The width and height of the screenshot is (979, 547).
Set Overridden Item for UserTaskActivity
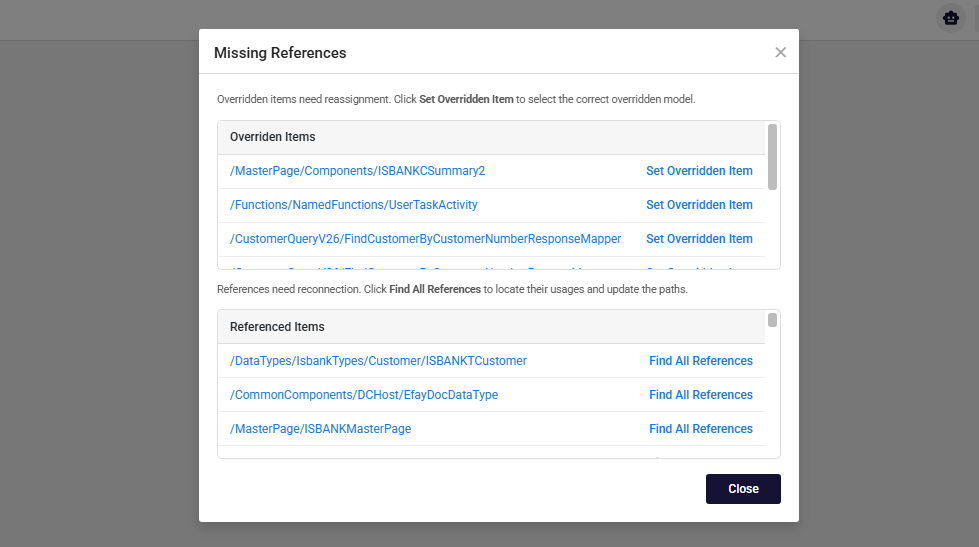699,205
